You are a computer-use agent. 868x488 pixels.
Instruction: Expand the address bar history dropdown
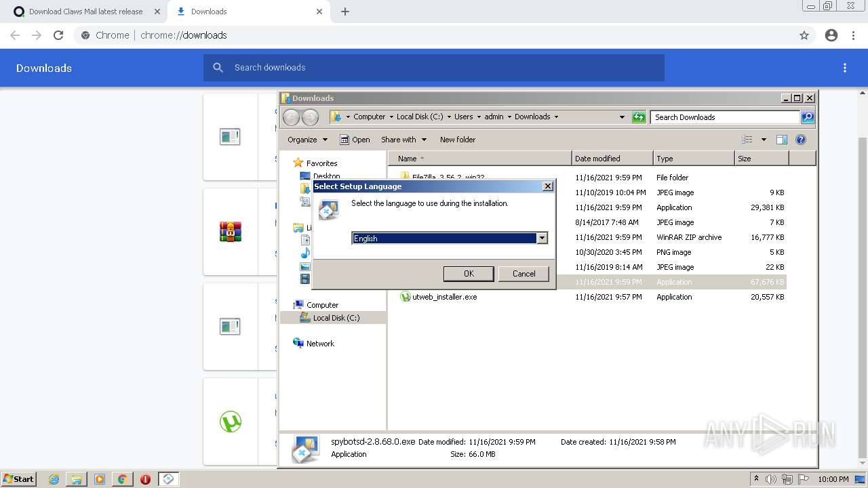coord(622,117)
